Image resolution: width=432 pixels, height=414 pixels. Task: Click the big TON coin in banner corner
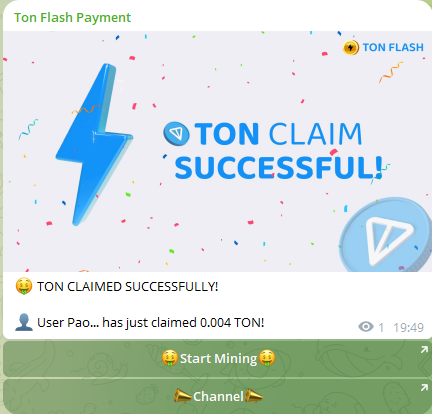click(385, 235)
